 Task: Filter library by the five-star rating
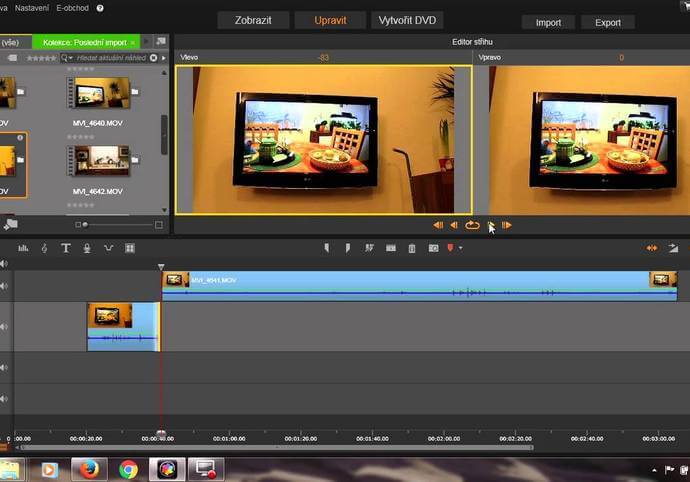point(41,58)
